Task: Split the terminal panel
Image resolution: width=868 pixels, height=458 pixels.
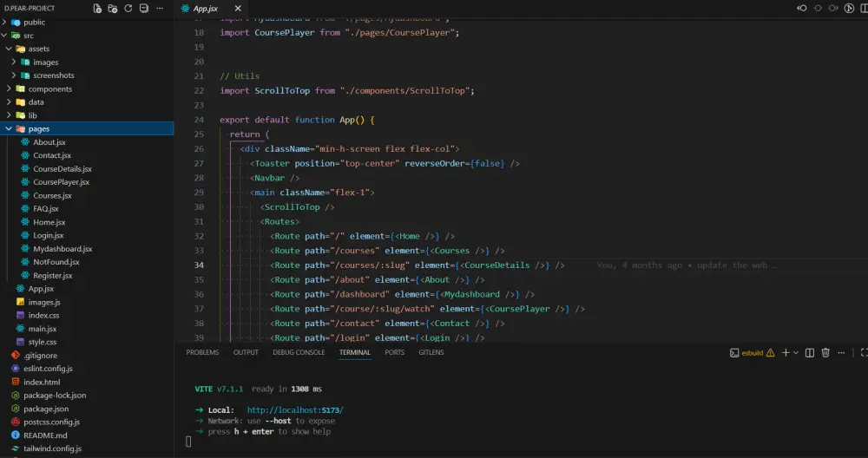Action: (810, 353)
